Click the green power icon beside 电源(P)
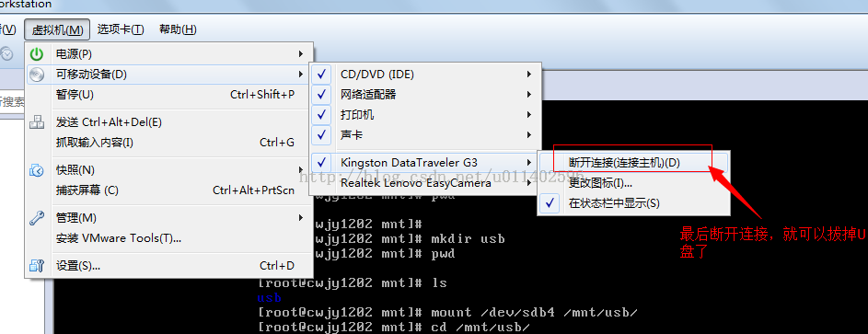The width and height of the screenshot is (868, 334). coord(37,53)
